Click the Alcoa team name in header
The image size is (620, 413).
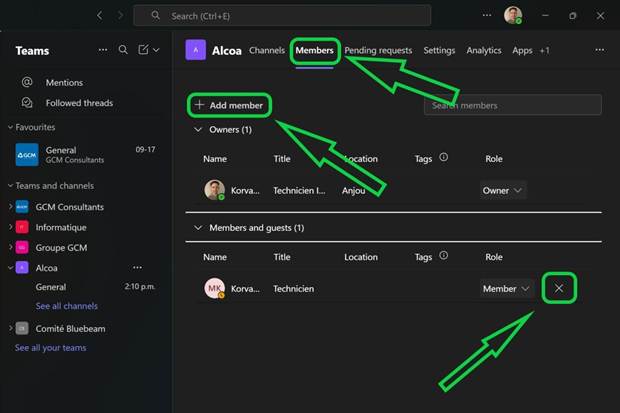pos(227,51)
